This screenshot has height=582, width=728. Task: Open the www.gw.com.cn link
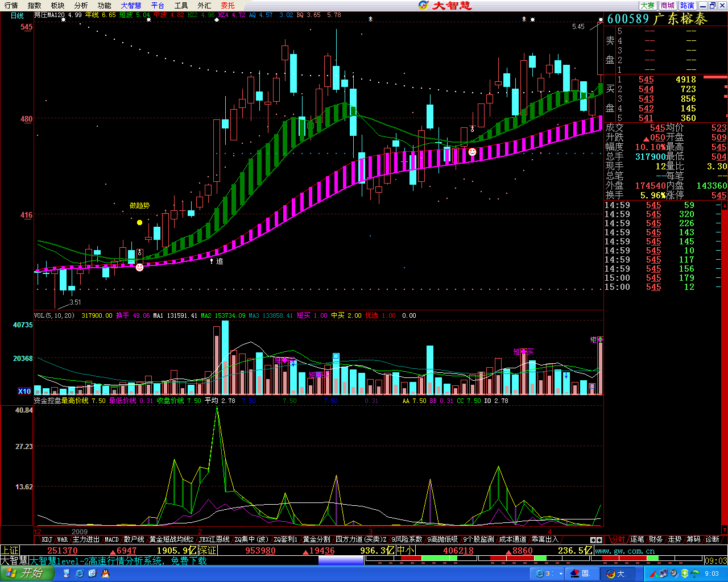coord(625,551)
